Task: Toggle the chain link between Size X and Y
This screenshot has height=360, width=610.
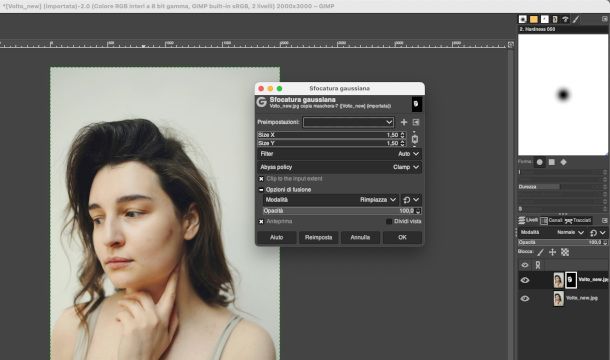Action: [x=415, y=139]
